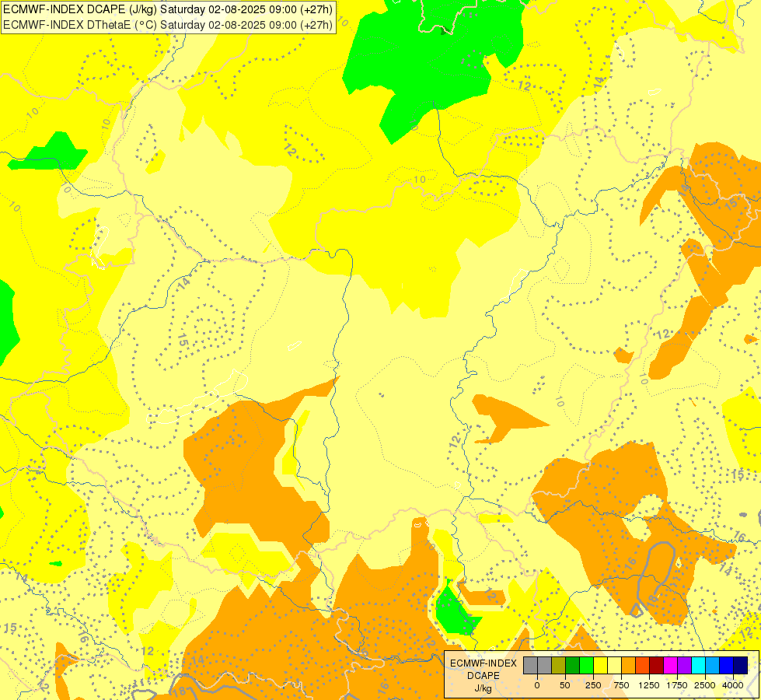Select the bright yellow legend swatch
Image resolution: width=761 pixels, height=700 pixels.
pos(600,665)
